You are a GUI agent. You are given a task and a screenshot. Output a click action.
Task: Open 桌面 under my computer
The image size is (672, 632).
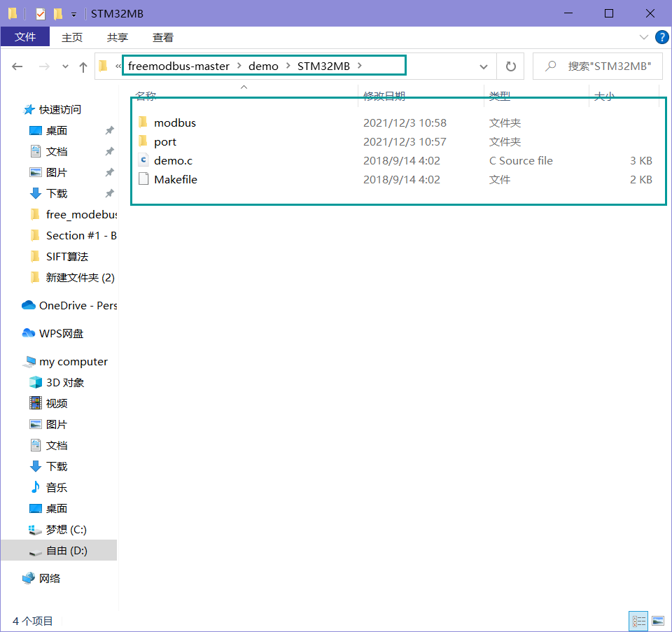point(56,509)
